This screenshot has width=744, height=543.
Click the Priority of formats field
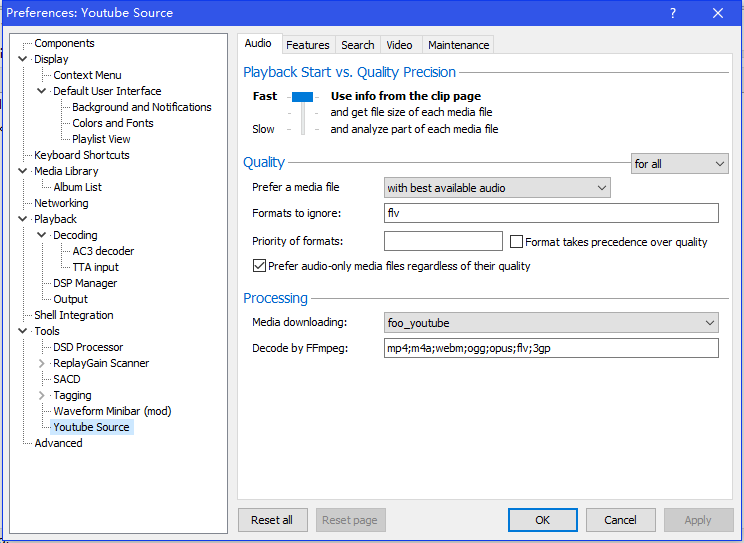(x=443, y=241)
